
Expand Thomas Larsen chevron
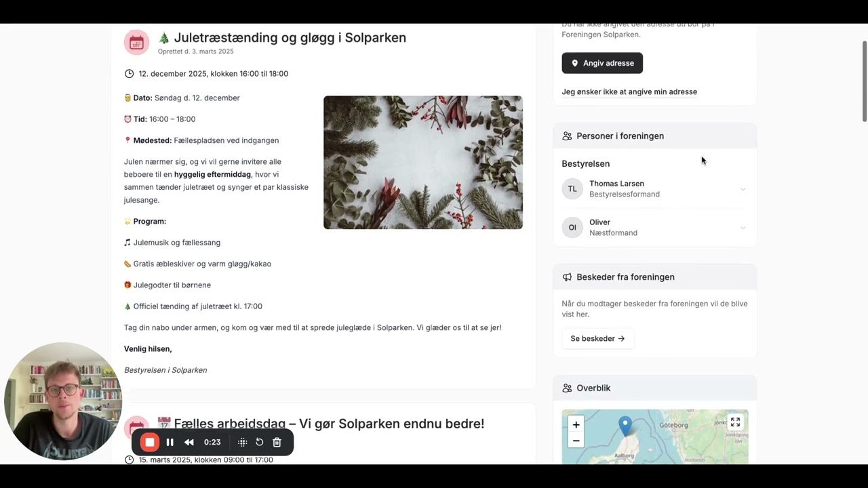coord(743,189)
